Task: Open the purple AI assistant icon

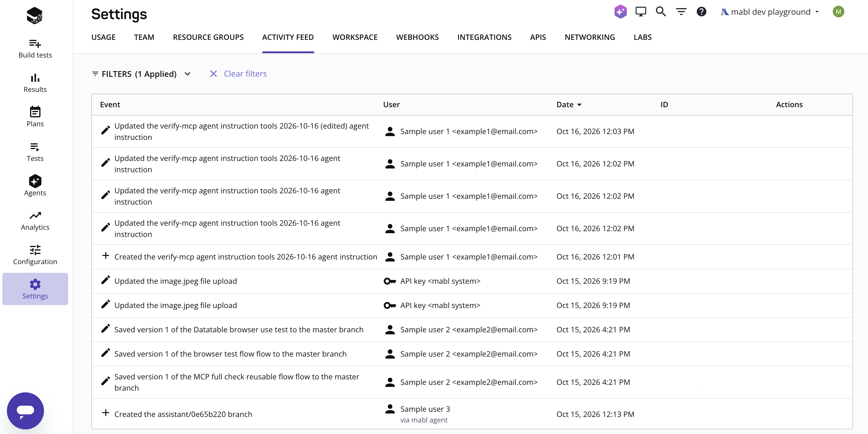Action: point(620,12)
